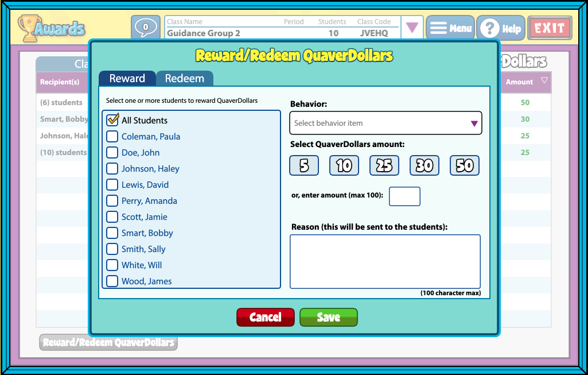
Task: Click the amount 50 in the table
Action: 525,102
